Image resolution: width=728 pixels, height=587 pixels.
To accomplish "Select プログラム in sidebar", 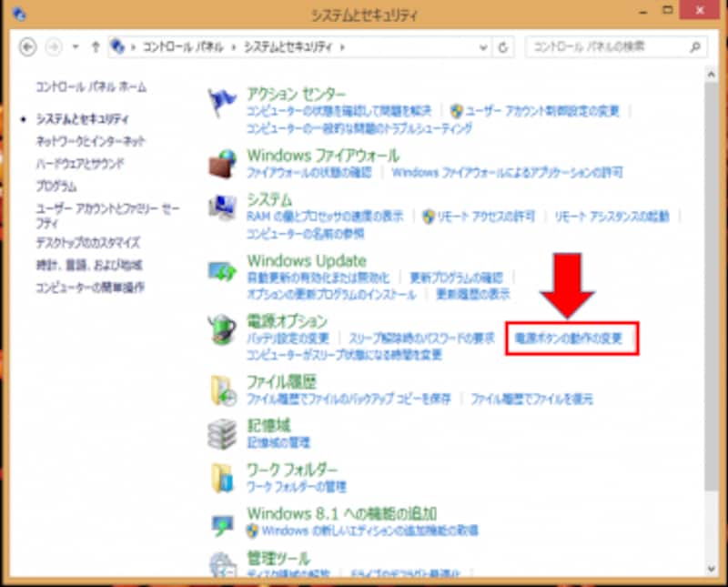I will [x=56, y=187].
